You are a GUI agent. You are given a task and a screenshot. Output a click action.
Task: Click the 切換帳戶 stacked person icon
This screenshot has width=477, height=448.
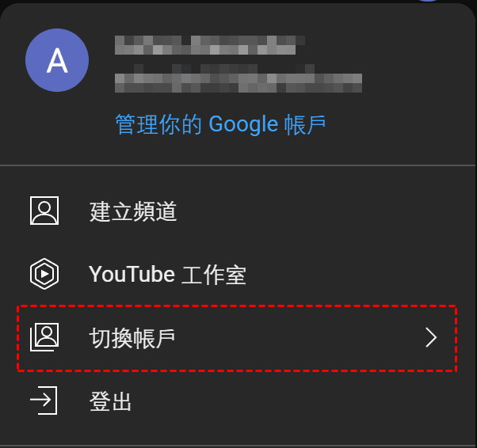coord(44,337)
